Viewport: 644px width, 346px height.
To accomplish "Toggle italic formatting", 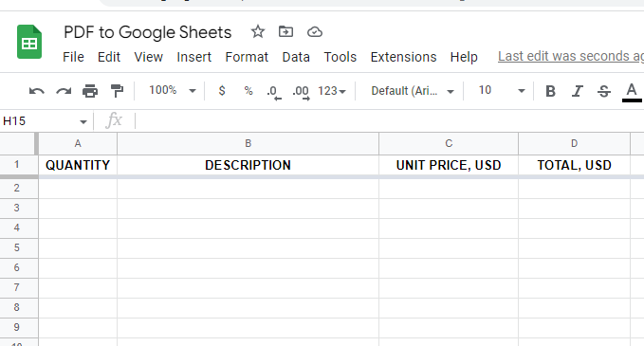I will [578, 91].
